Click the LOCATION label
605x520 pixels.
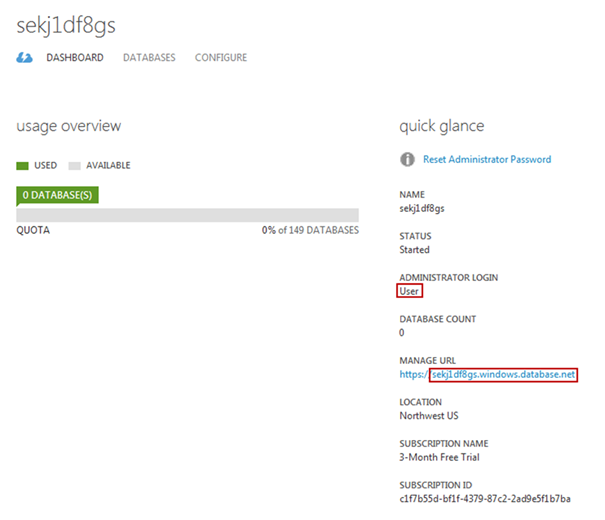point(421,402)
